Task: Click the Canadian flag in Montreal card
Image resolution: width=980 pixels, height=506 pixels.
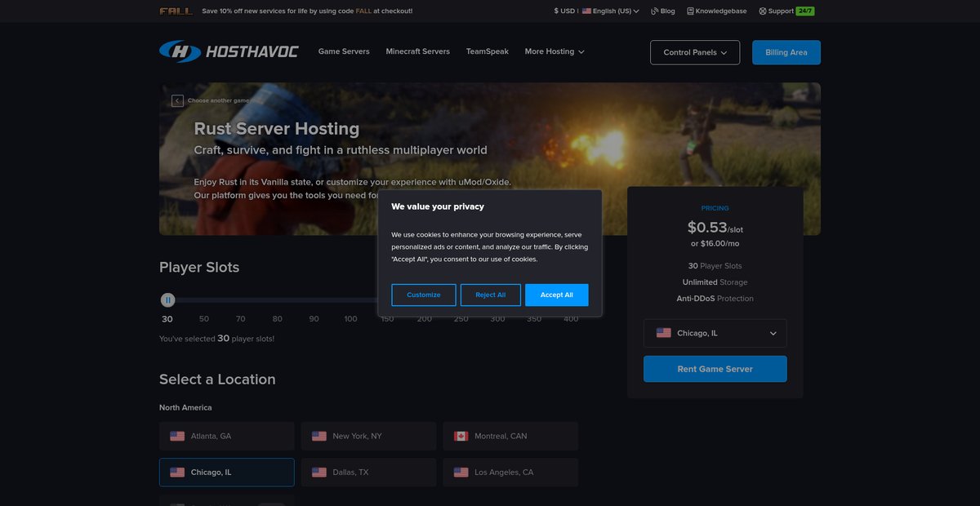Action: coord(461,436)
